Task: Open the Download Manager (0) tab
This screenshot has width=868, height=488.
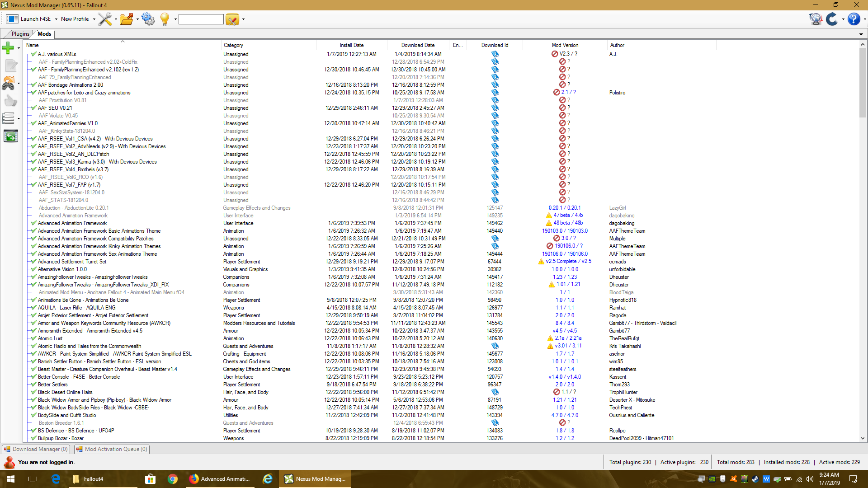Action: [36, 449]
